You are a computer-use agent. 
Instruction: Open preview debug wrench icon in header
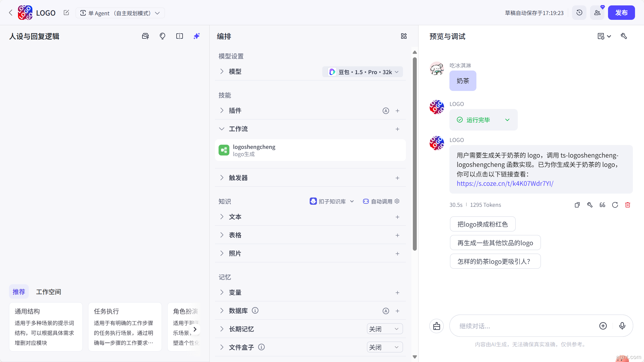(624, 36)
